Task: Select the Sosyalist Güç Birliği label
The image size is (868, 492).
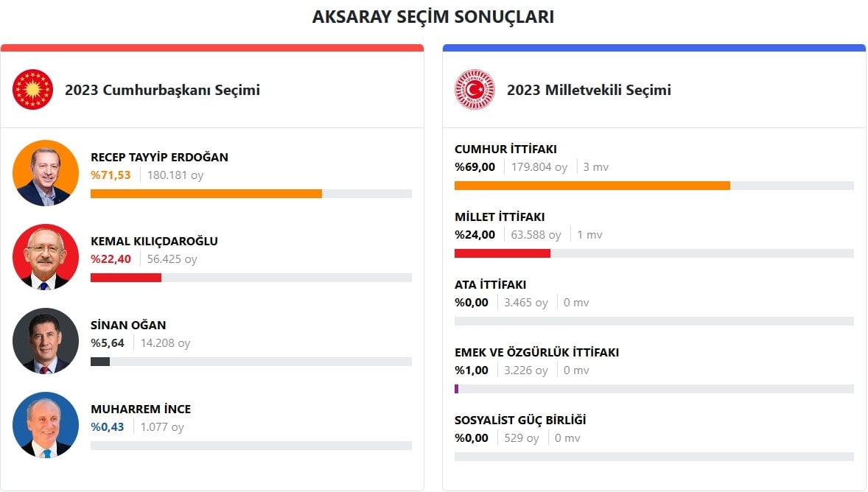Action: [x=520, y=421]
